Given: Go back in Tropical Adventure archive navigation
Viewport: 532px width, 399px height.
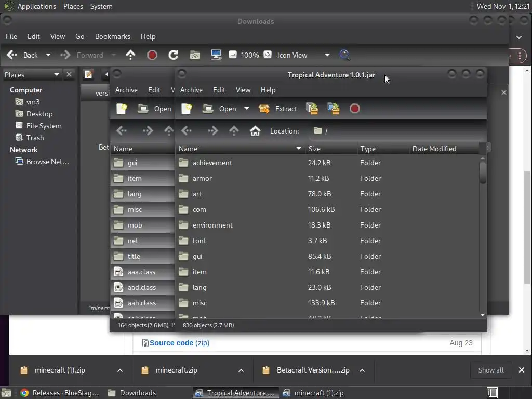Looking at the screenshot, I should [x=187, y=131].
